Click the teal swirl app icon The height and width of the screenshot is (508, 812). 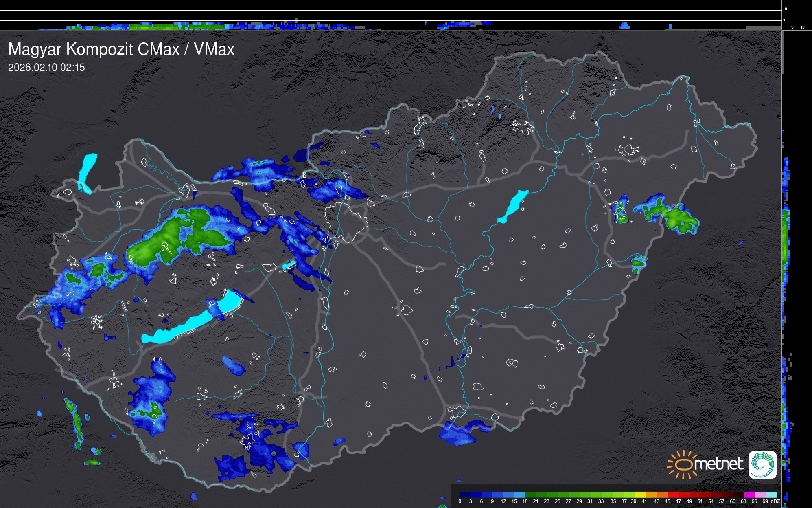click(x=763, y=464)
